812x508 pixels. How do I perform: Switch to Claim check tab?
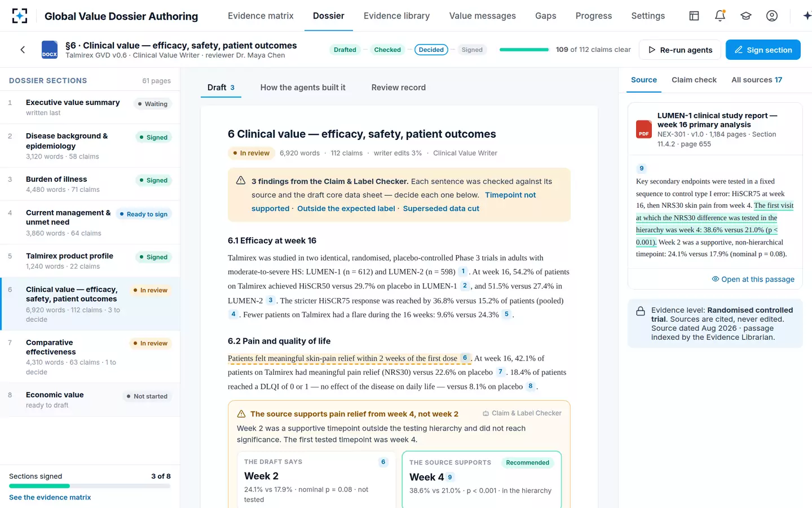(694, 80)
